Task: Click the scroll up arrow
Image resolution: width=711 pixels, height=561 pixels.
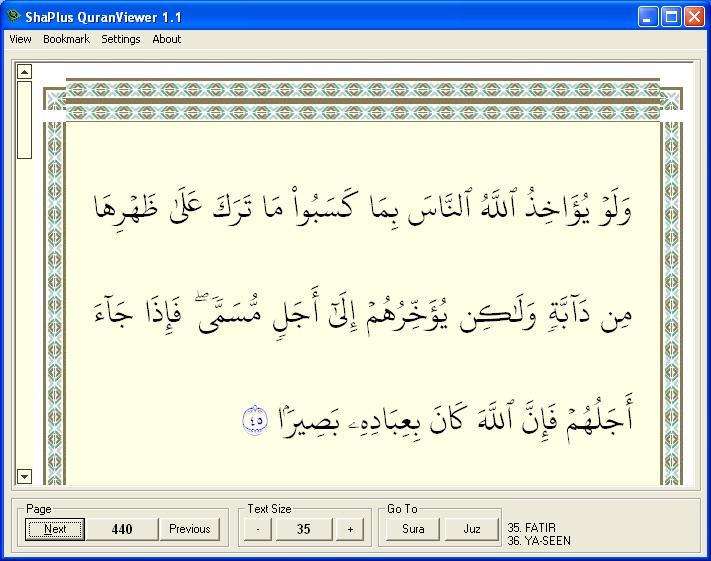Action: click(24, 72)
